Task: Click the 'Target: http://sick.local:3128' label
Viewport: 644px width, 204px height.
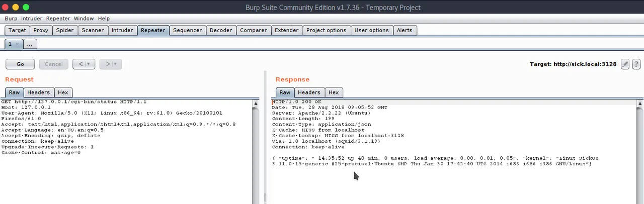Action: (573, 64)
